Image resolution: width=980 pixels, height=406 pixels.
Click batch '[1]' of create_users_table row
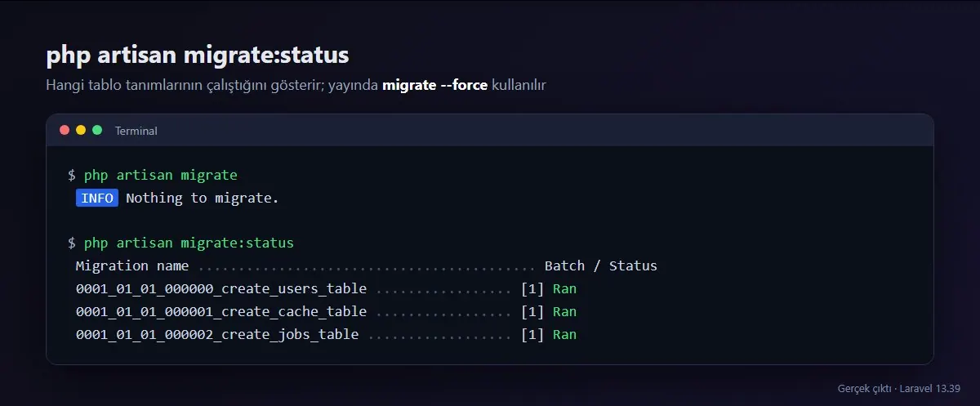click(x=532, y=289)
